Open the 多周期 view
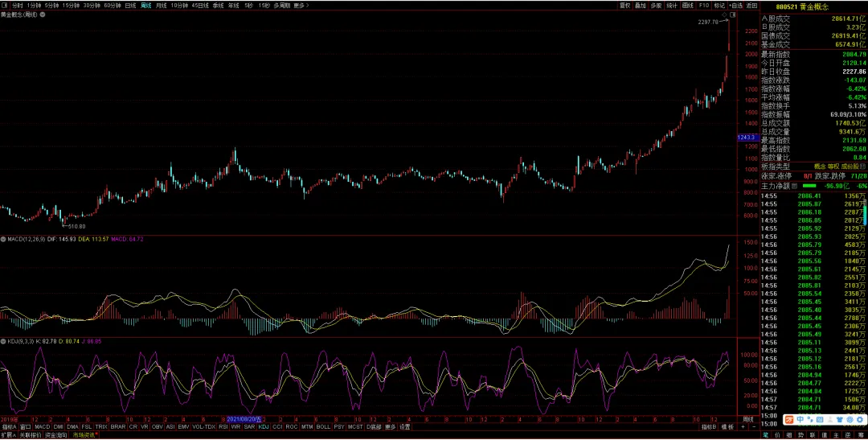Screen dimensions: 868x440 282,5
